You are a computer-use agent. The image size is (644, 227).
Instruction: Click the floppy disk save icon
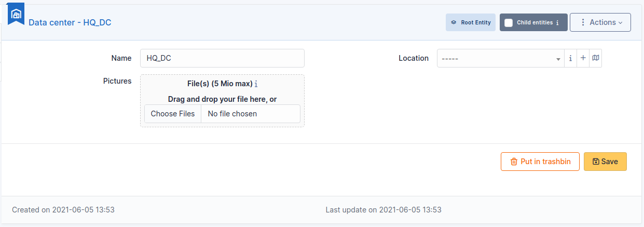tap(596, 162)
